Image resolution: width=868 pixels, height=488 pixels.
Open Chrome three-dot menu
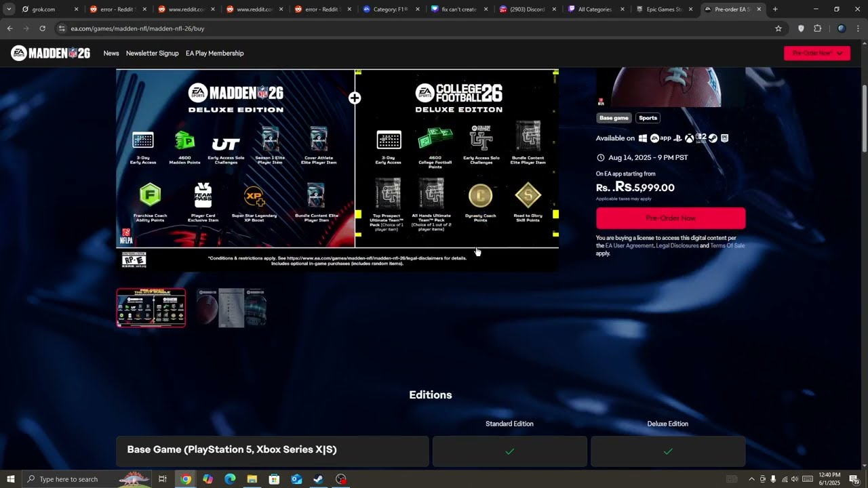click(859, 28)
